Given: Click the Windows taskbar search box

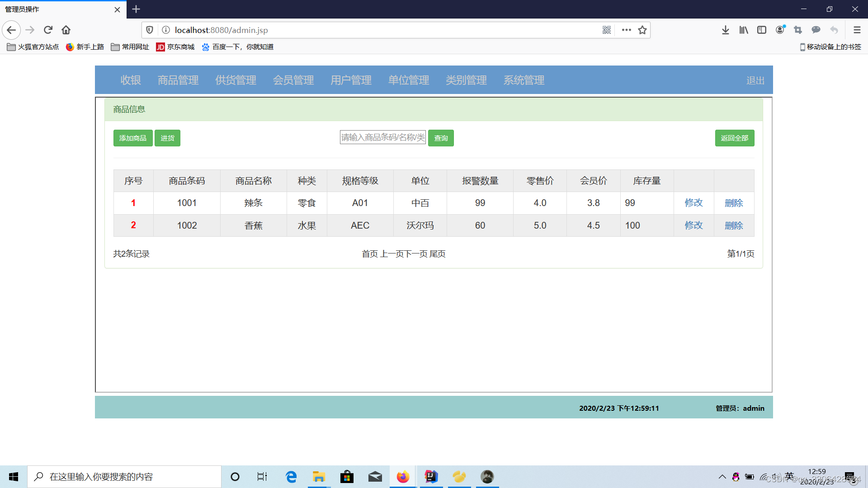Looking at the screenshot, I should [x=124, y=477].
